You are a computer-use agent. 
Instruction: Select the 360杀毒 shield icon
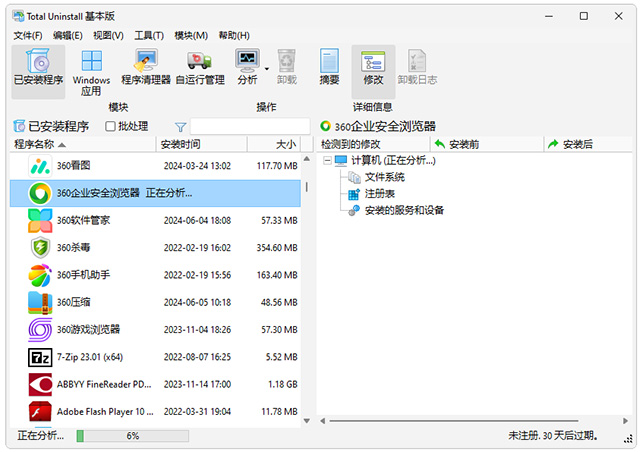pos(40,248)
